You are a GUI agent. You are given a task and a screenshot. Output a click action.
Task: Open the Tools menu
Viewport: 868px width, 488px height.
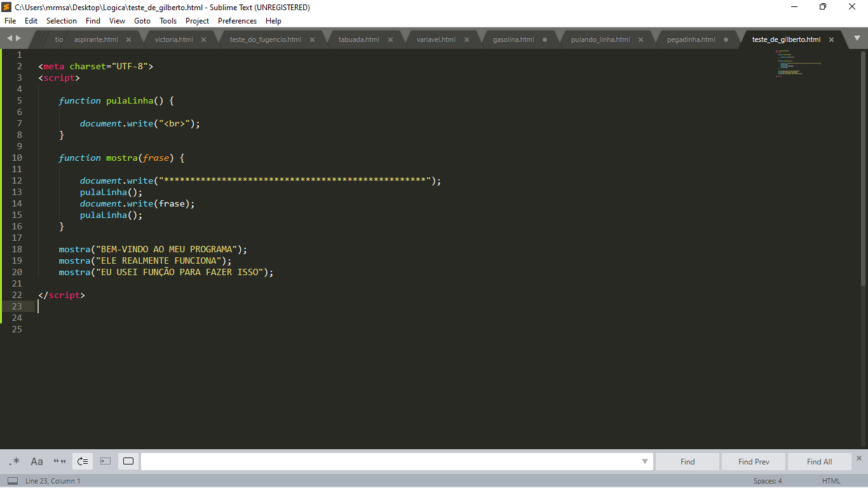point(168,21)
